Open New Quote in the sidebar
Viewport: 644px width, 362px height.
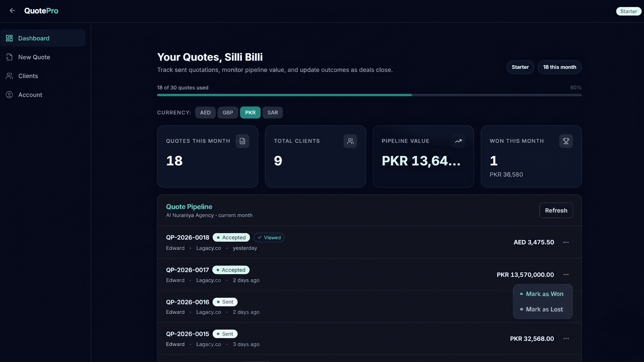43,57
